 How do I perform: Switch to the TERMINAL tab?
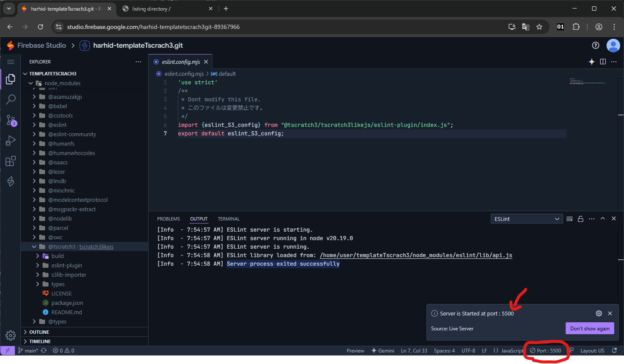point(229,219)
